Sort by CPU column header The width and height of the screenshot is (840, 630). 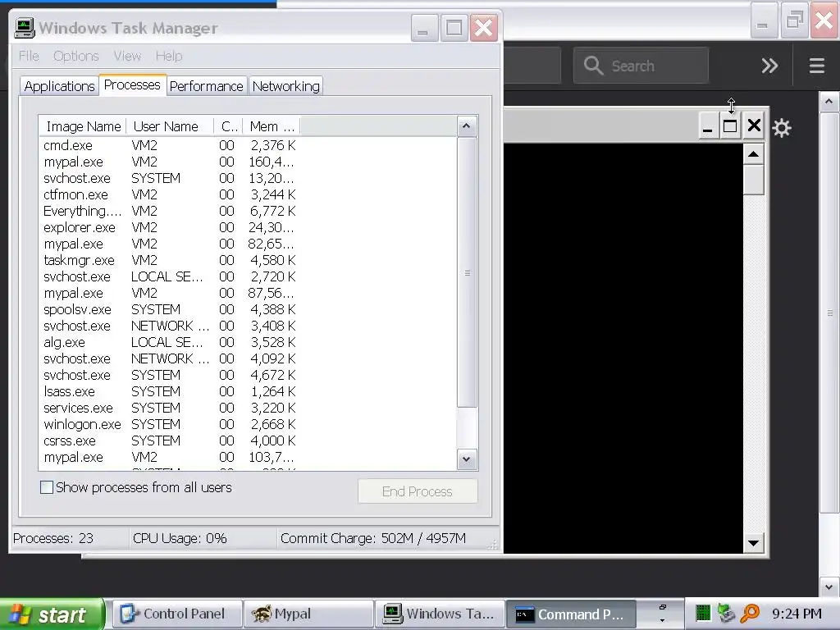229,126
